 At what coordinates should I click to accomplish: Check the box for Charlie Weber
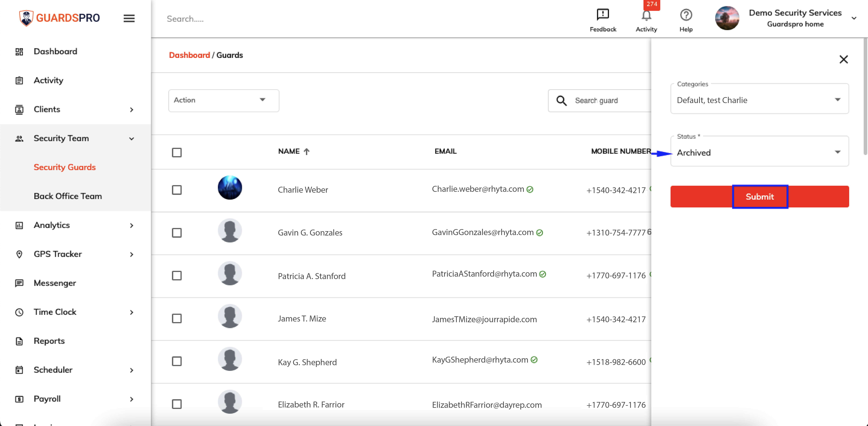coord(177,190)
